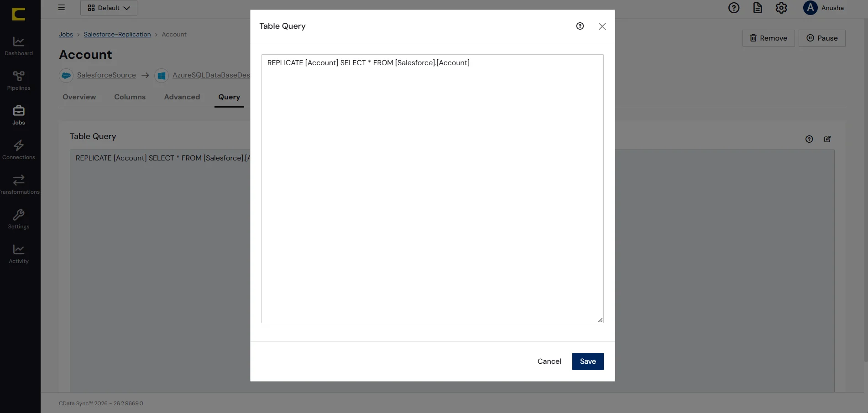Toggle the hamburger menu
The height and width of the screenshot is (413, 868).
point(62,7)
